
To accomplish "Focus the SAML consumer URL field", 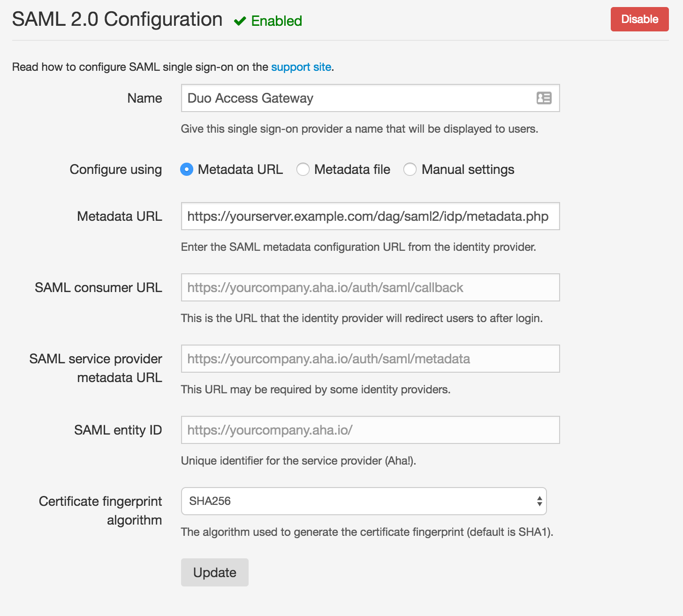I will click(x=370, y=287).
